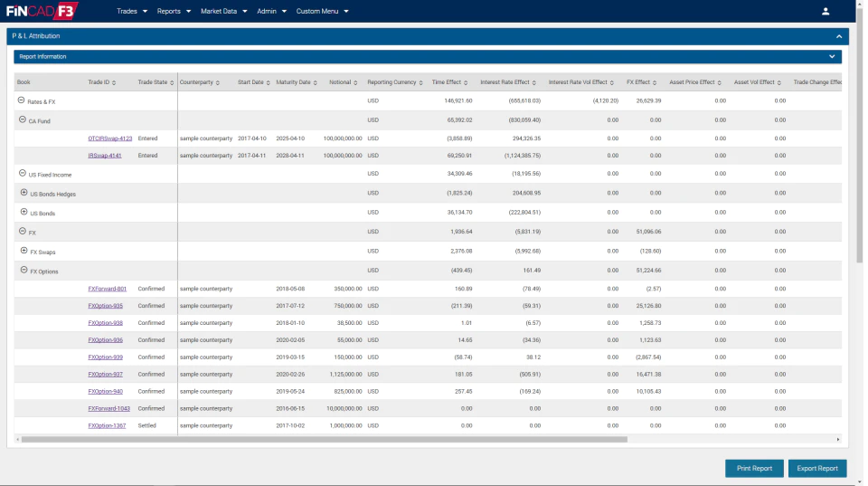Expand the Report Information section chevron
868x486 pixels.
[832, 56]
